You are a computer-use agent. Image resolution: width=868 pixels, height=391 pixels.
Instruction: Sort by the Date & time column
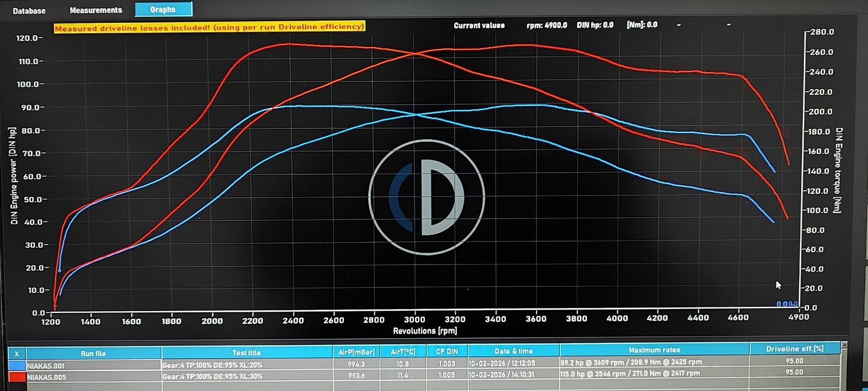pos(513,351)
